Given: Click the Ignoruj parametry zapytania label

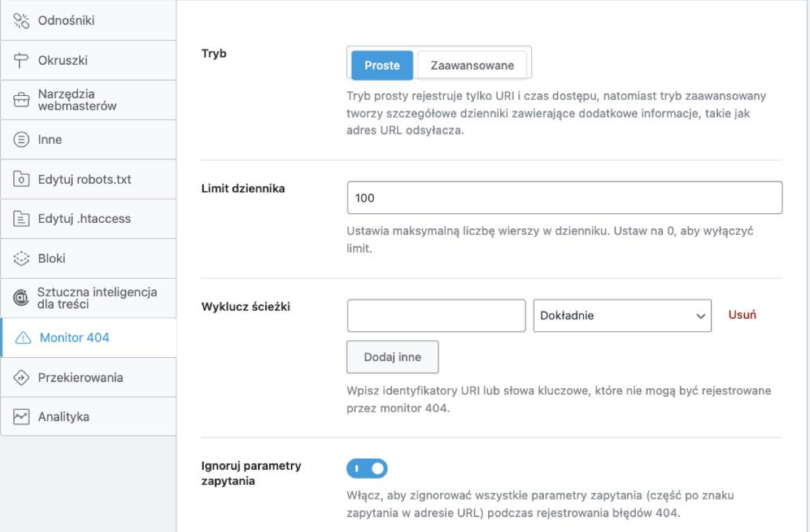Looking at the screenshot, I should [x=251, y=473].
